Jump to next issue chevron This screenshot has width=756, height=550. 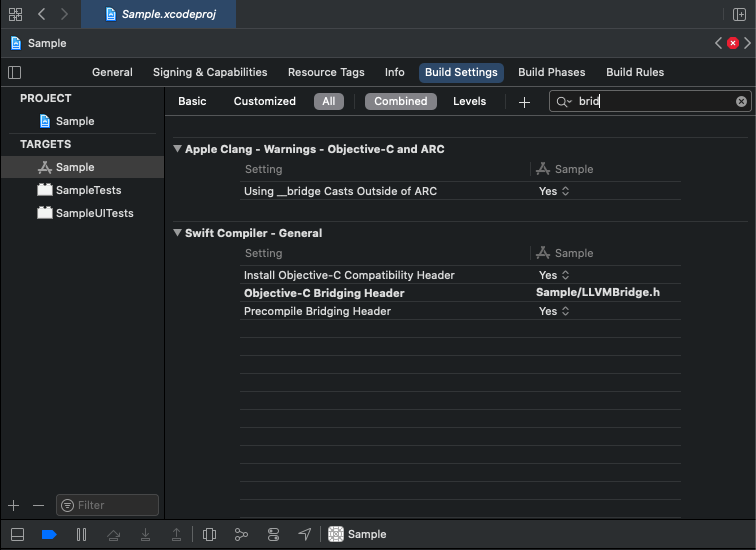(747, 43)
